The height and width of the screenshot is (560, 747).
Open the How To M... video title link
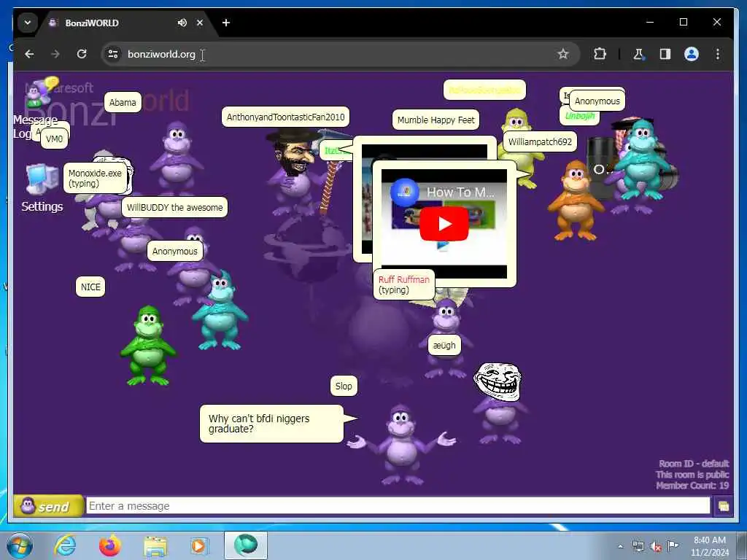click(x=460, y=192)
